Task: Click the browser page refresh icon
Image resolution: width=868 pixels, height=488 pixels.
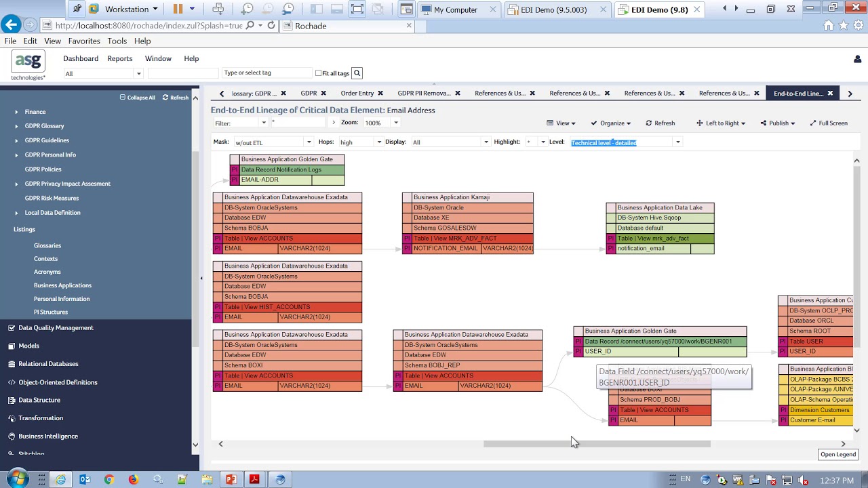Action: (x=271, y=25)
